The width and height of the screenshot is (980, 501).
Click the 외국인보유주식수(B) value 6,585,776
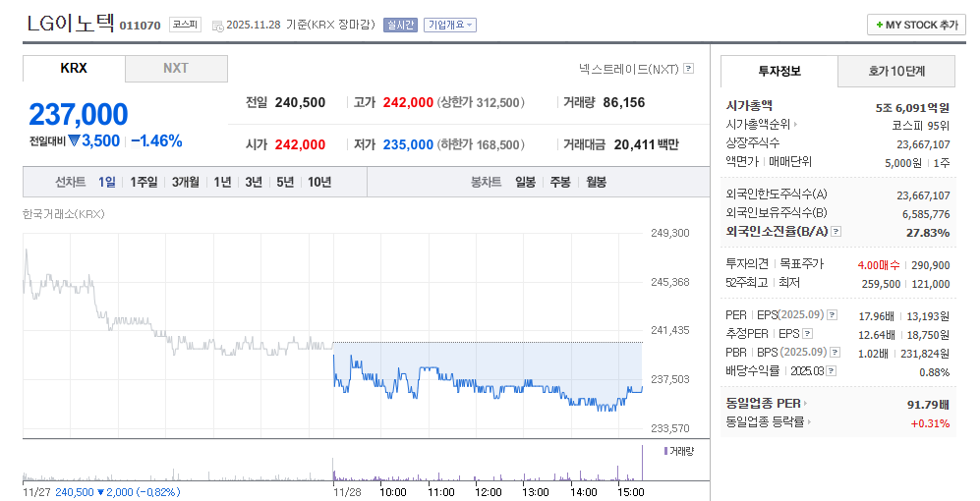[x=926, y=214]
